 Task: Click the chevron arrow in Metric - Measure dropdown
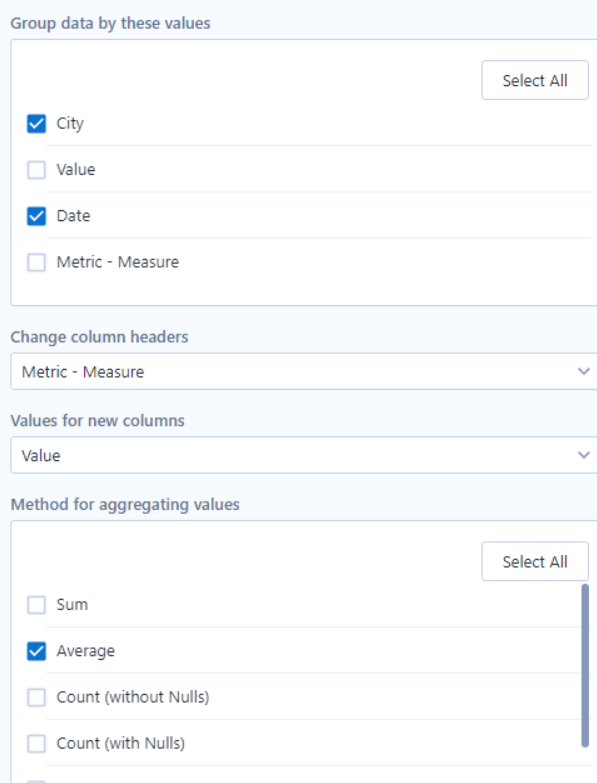pyautogui.click(x=584, y=371)
